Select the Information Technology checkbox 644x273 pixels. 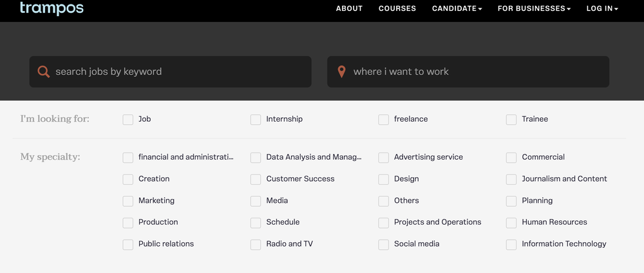[511, 244]
